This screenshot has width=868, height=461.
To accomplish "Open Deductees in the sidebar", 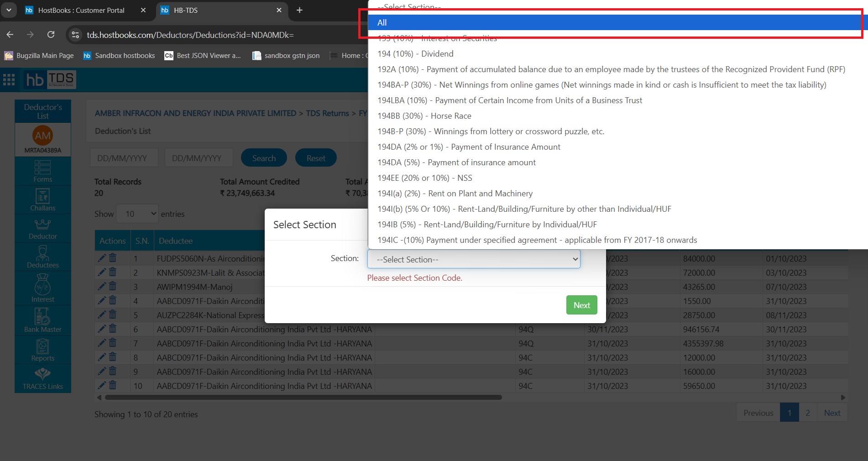I will click(x=42, y=257).
